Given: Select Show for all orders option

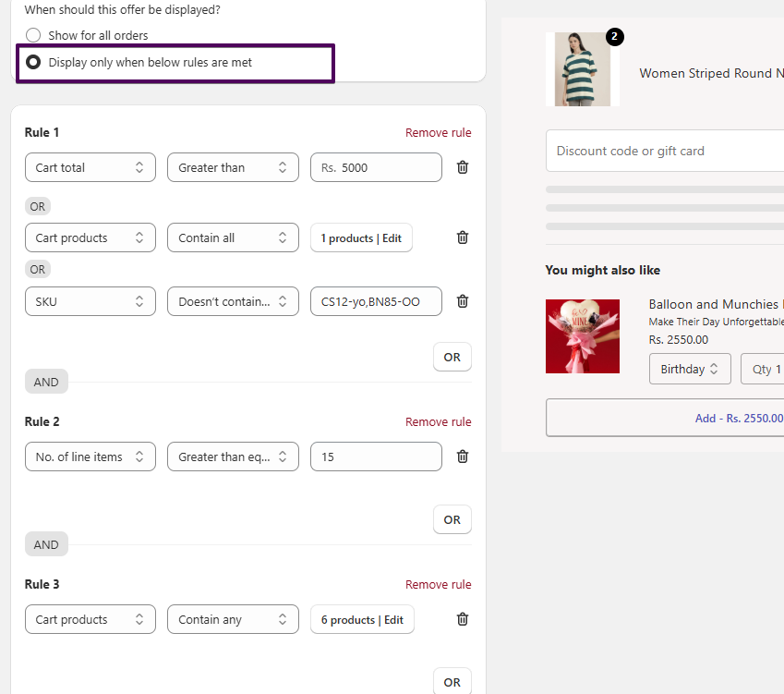Looking at the screenshot, I should click(x=34, y=35).
